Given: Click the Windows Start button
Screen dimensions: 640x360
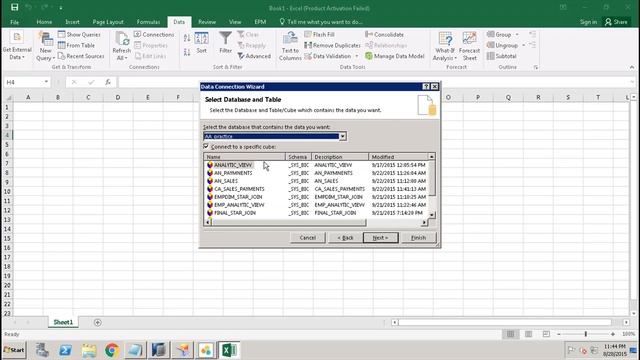Looking at the screenshot, I should click(14, 350).
